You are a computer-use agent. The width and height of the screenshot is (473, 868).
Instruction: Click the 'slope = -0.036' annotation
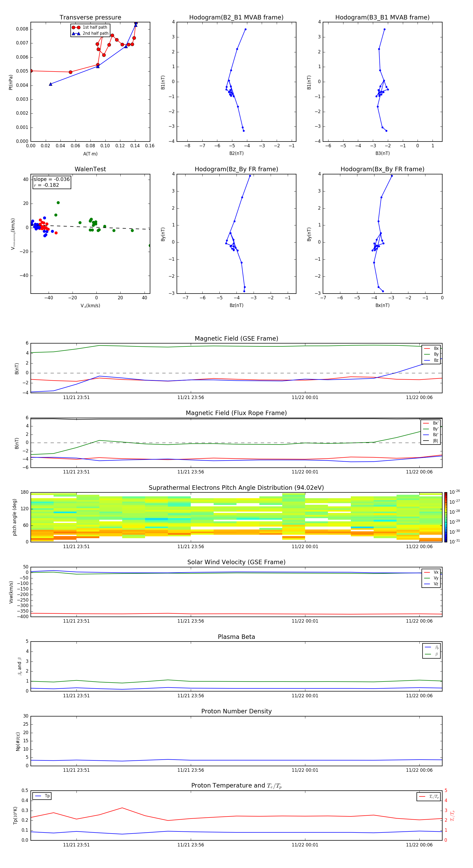coord(52,179)
